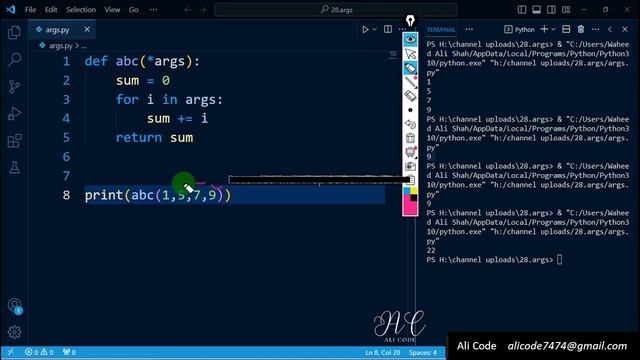Open the Accounts menu icon
640x360 pixels.
pyautogui.click(x=15, y=306)
